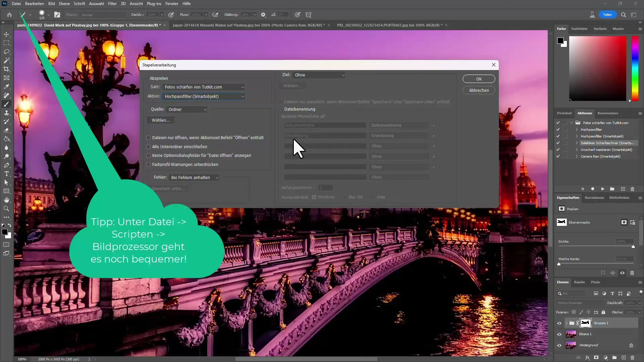Select the Clone Stamp tool
Image resolution: width=644 pixels, height=362 pixels.
[6, 113]
